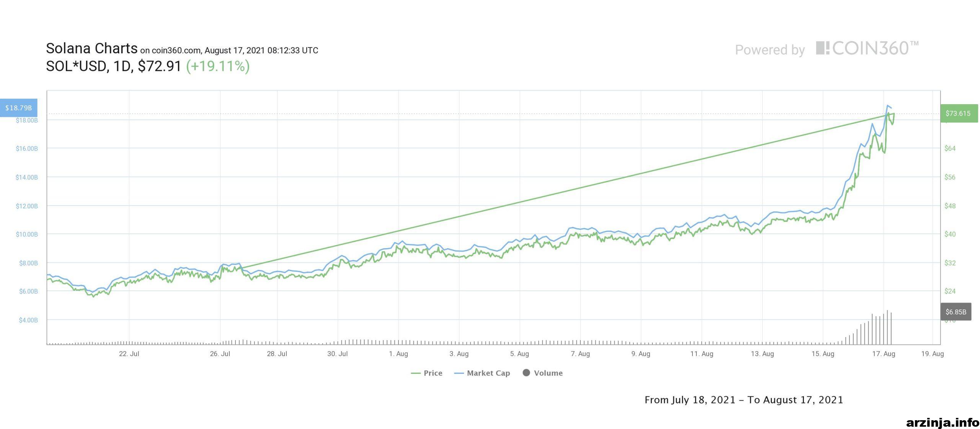The image size is (980, 429).
Task: Click the 9. Aug date label
Action: [641, 354]
